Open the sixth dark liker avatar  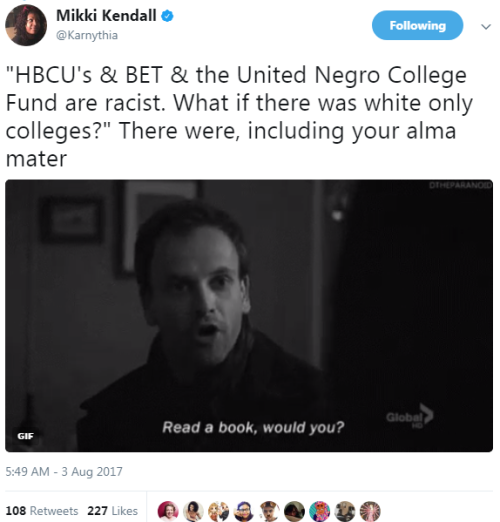click(294, 511)
